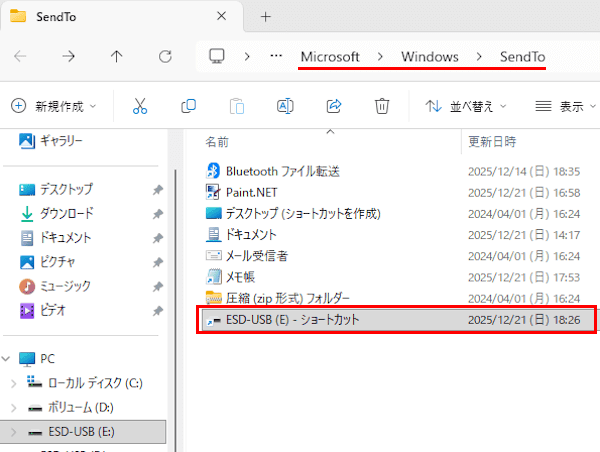Open the 新規作成 dropdown
Screen dimensions: 600x452
pyautogui.click(x=53, y=106)
